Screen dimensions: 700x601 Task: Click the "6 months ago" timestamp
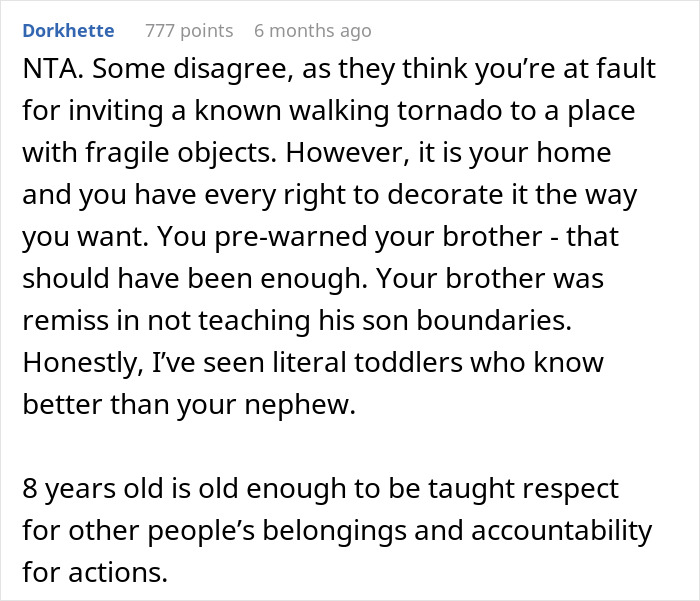[x=312, y=31]
